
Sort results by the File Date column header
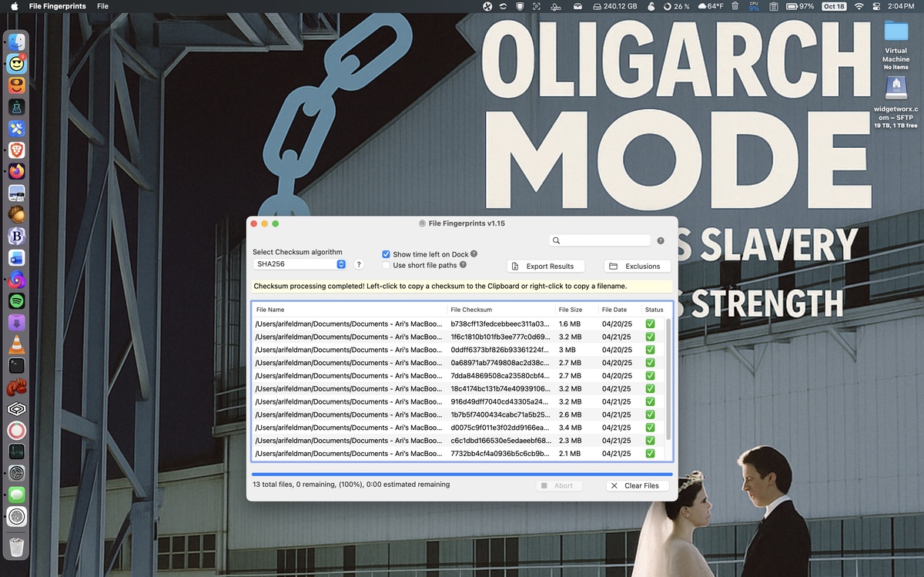[614, 310]
